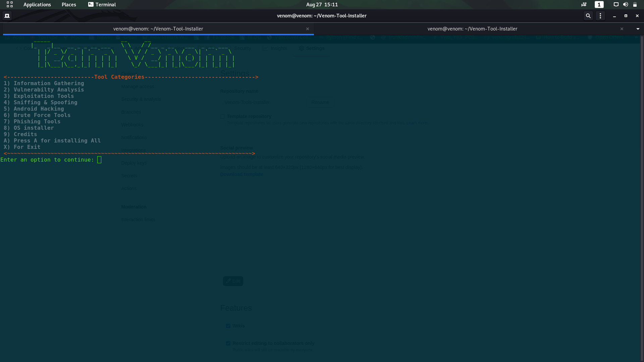Toggle the second terminal tab
The height and width of the screenshot is (362, 644).
click(x=472, y=28)
